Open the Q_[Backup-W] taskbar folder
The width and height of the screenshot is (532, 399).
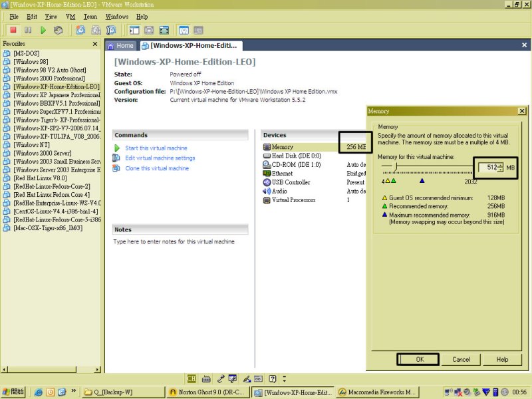pos(123,392)
